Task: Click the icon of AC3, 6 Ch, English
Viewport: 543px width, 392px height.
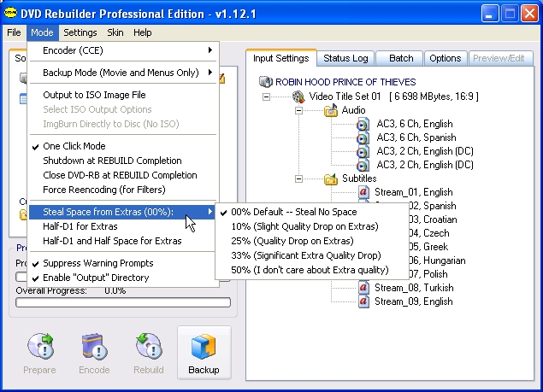Action: (x=363, y=124)
